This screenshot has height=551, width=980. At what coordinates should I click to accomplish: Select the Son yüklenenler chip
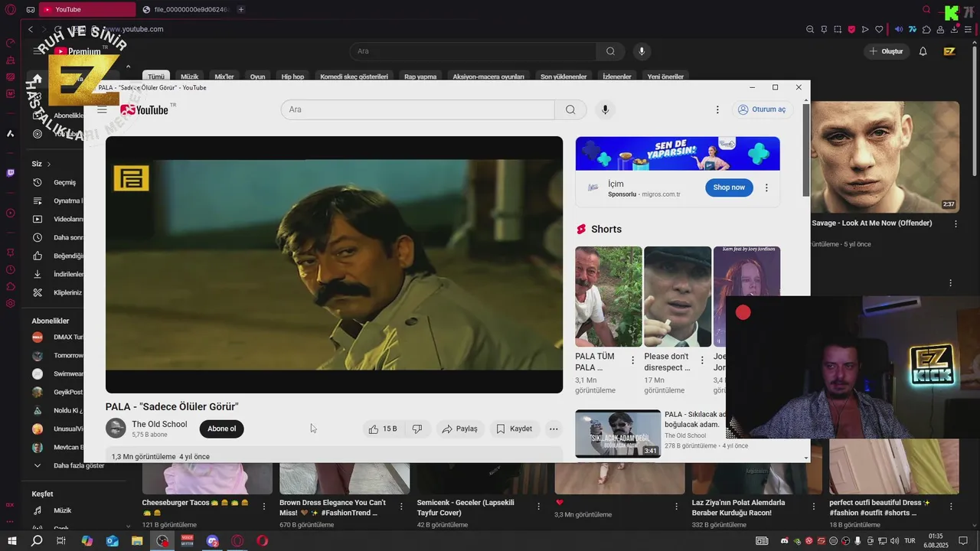(563, 77)
